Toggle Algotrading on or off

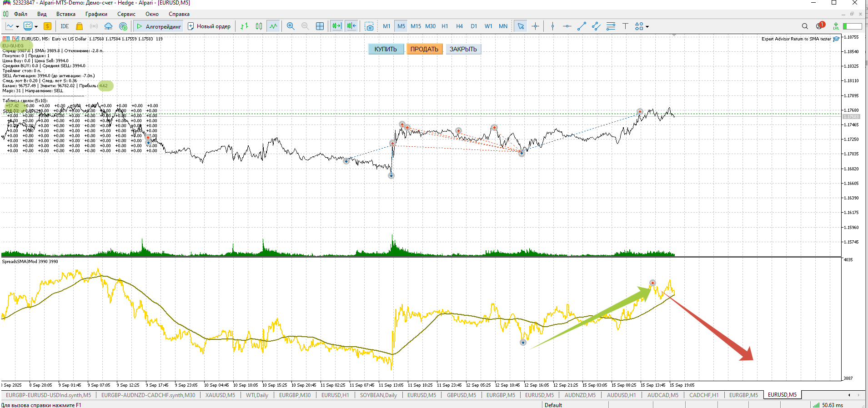(159, 26)
